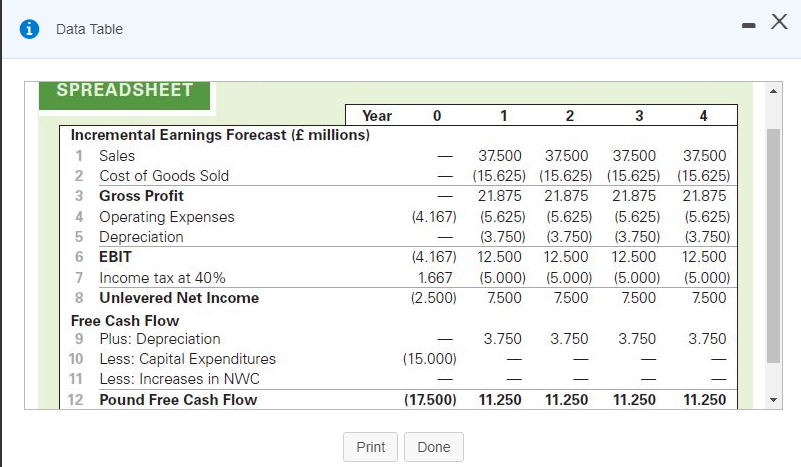Click the (15.000) capital expenditures value
Viewport: 801px width, 467px height.
[430, 359]
